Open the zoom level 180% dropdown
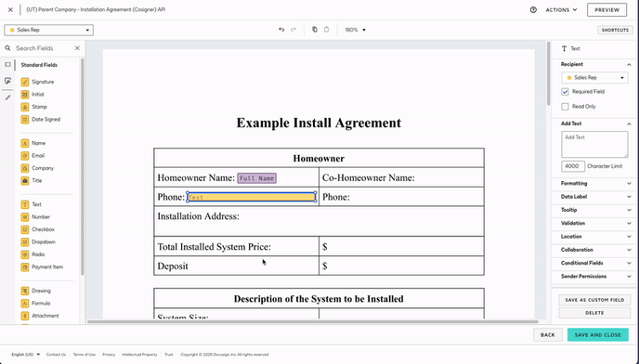The image size is (639, 364). pyautogui.click(x=355, y=30)
